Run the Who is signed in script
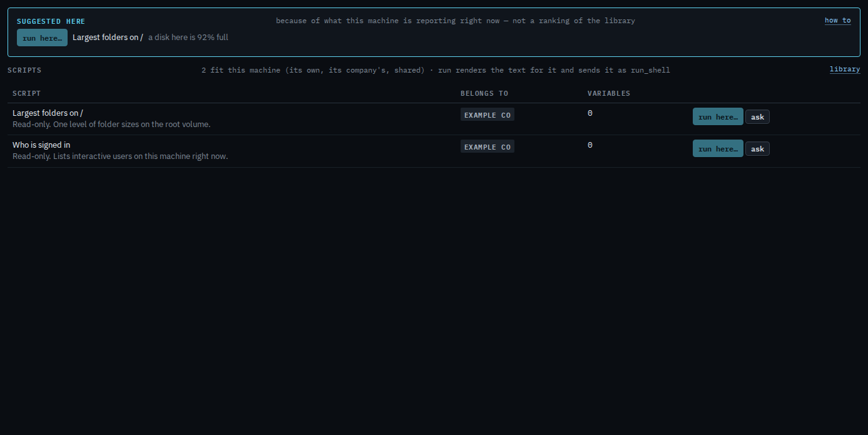Image resolution: width=868 pixels, height=435 pixels. [x=718, y=148]
